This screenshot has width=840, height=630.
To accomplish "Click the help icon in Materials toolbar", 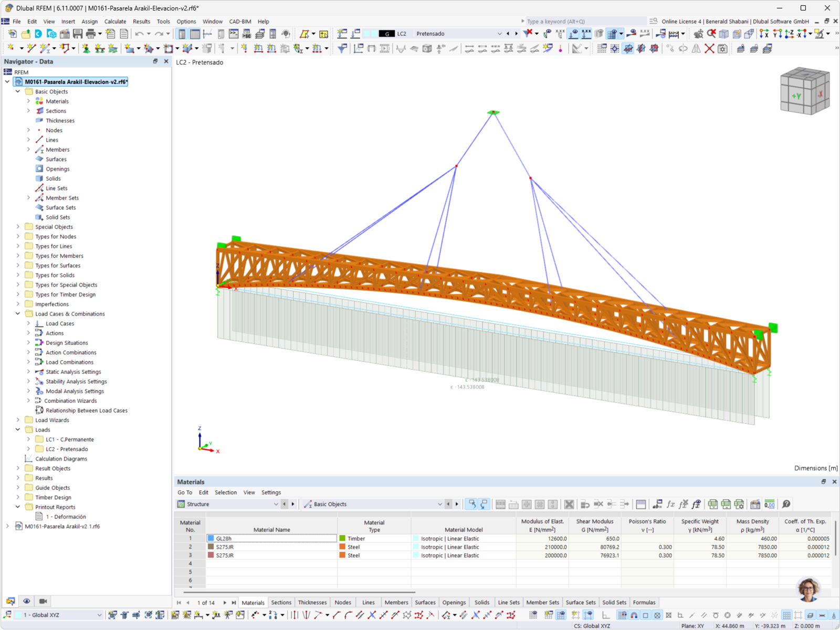I will click(786, 504).
